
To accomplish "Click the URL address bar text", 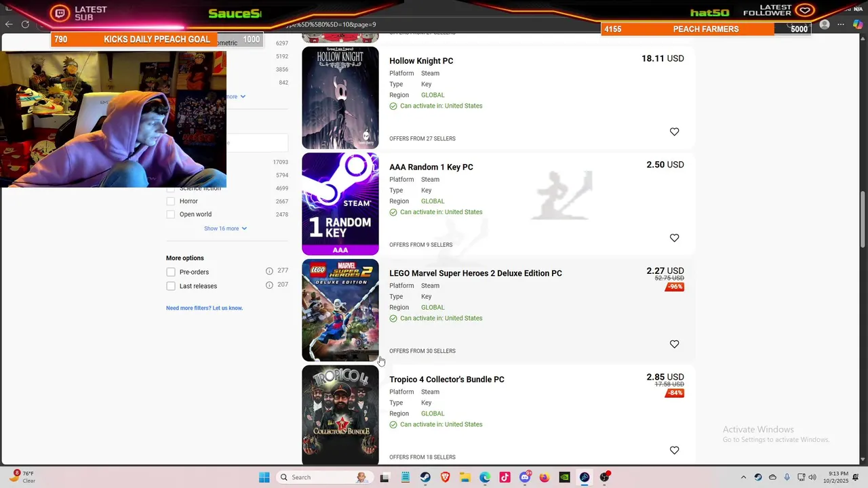I will tap(331, 24).
